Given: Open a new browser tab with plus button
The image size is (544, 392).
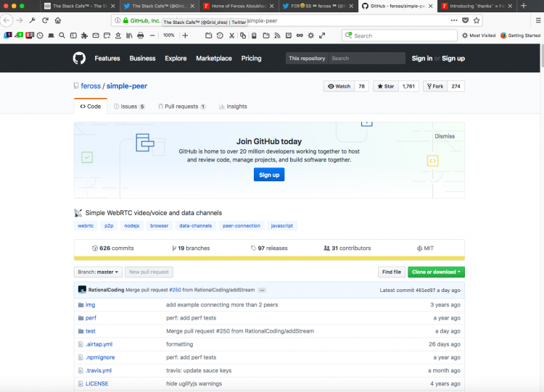Looking at the screenshot, I should (524, 6).
